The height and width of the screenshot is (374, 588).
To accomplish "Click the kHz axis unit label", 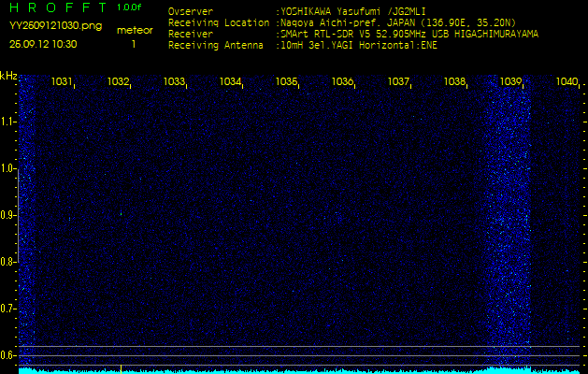I will pos(8,76).
